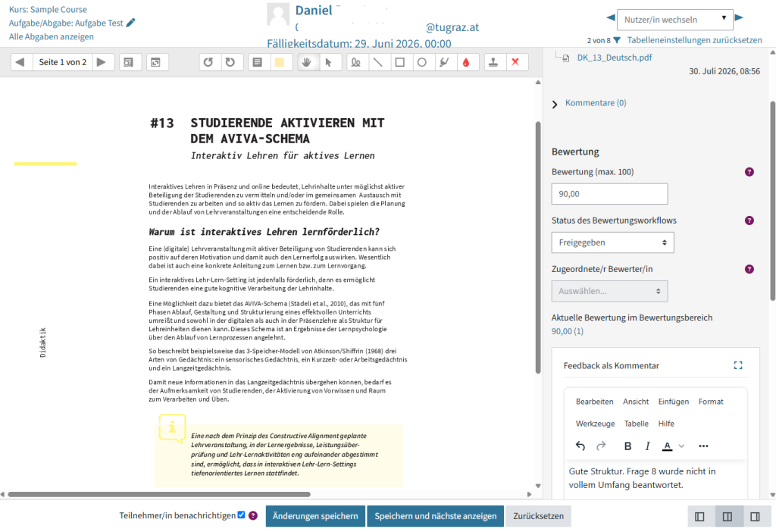This screenshot has height=532, width=776.
Task: Toggle Teilnehmer/in benachrichtigen checkbox
Action: point(241,515)
